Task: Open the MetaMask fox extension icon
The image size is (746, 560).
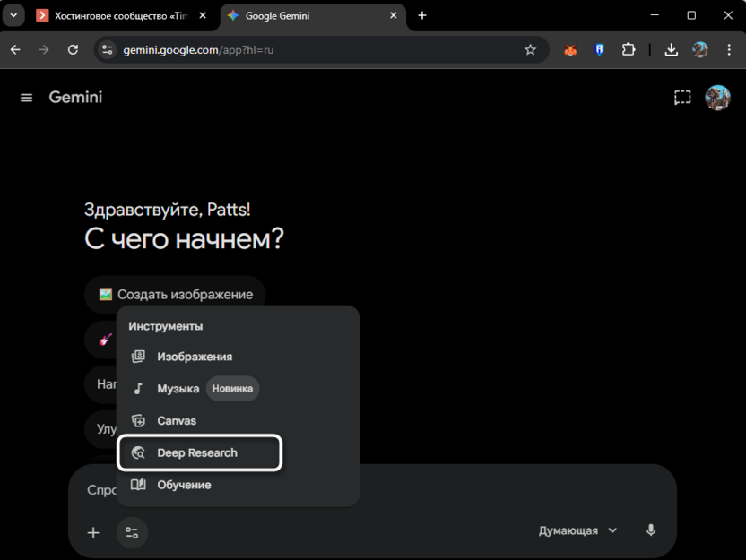Action: click(570, 49)
